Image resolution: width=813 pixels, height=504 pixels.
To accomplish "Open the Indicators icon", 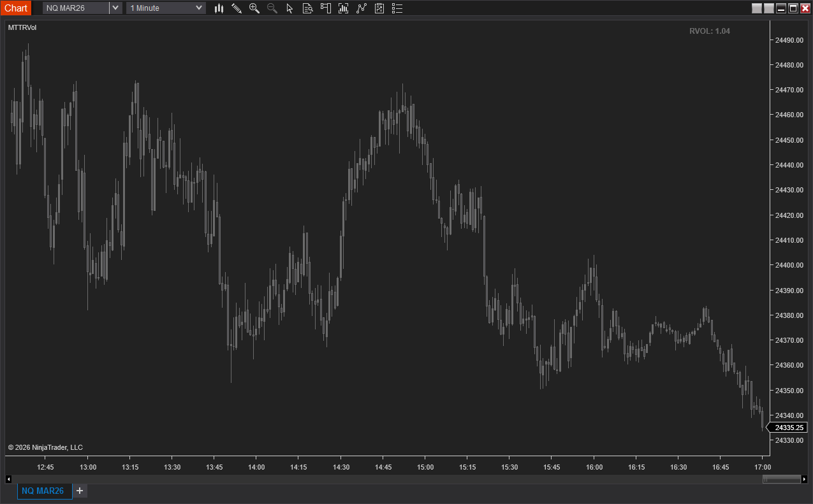I will click(x=343, y=8).
